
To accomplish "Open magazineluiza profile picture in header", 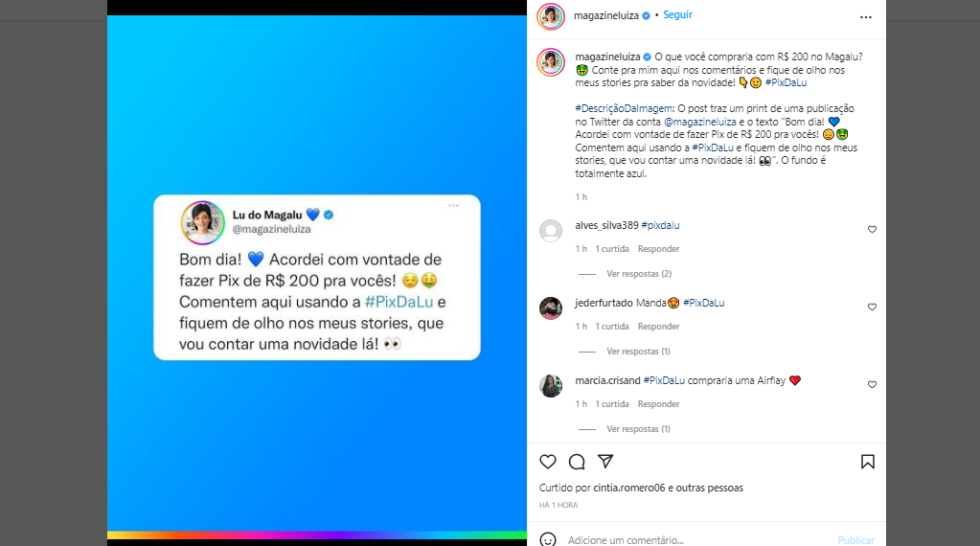I will click(x=551, y=17).
